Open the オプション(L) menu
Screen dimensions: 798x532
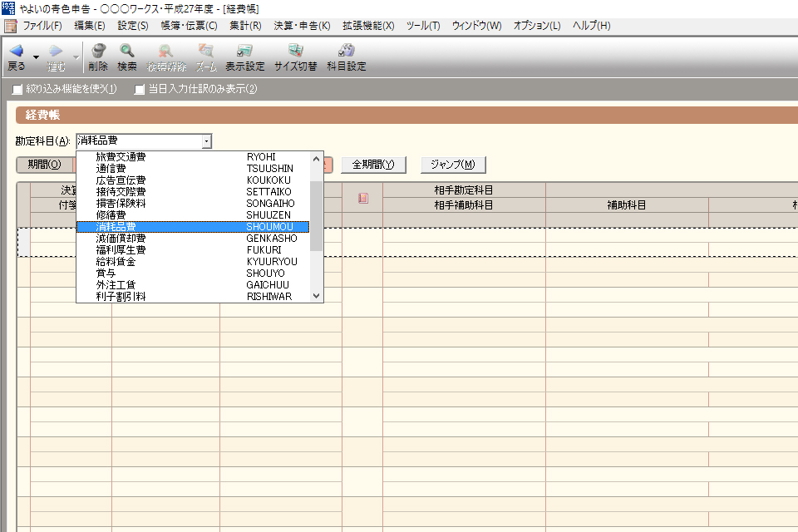tap(537, 26)
